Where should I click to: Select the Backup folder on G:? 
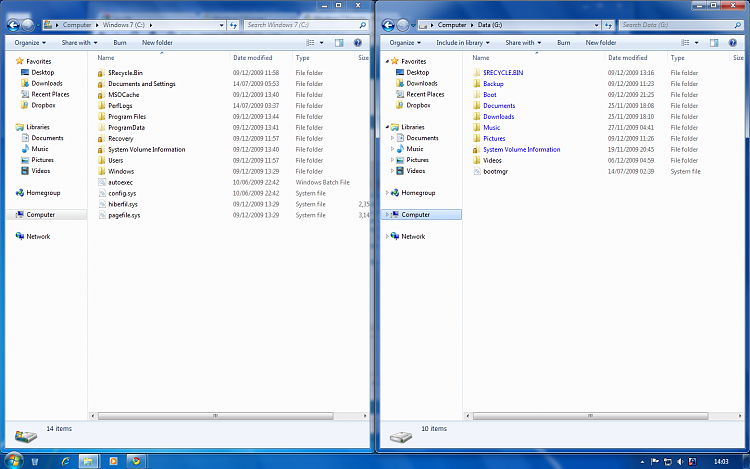tap(493, 84)
